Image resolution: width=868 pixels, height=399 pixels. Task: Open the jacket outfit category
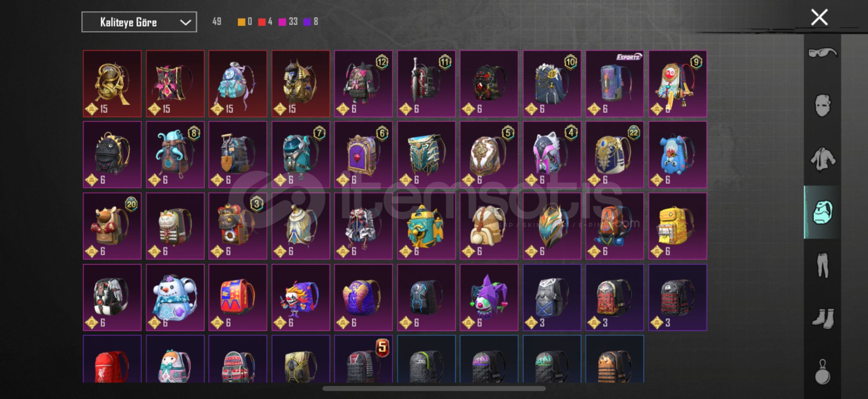pyautogui.click(x=822, y=159)
